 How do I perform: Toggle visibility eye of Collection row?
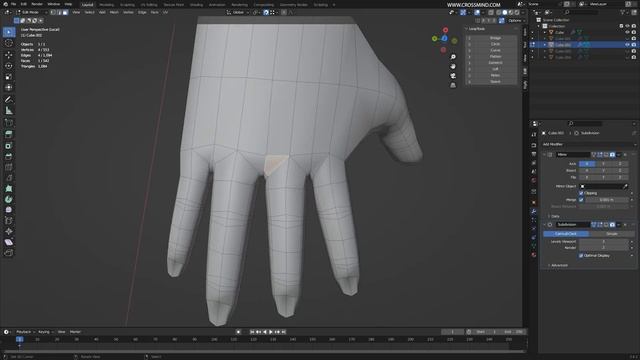click(627, 26)
